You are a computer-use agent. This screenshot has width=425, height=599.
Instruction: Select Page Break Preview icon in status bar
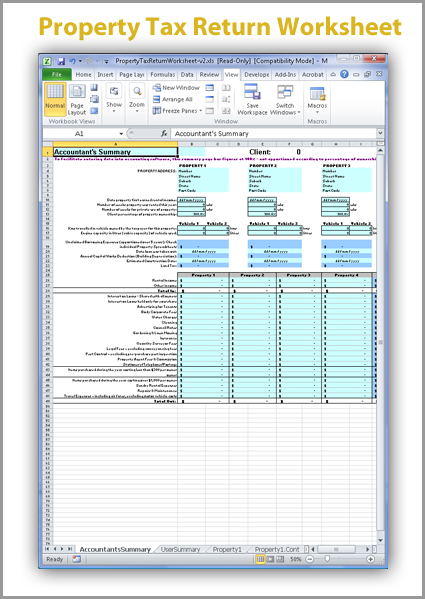tap(280, 559)
